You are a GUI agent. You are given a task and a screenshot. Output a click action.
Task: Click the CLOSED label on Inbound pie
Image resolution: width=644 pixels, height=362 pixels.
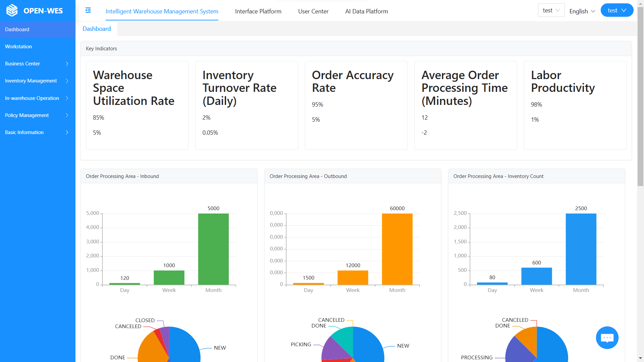pos(145,320)
